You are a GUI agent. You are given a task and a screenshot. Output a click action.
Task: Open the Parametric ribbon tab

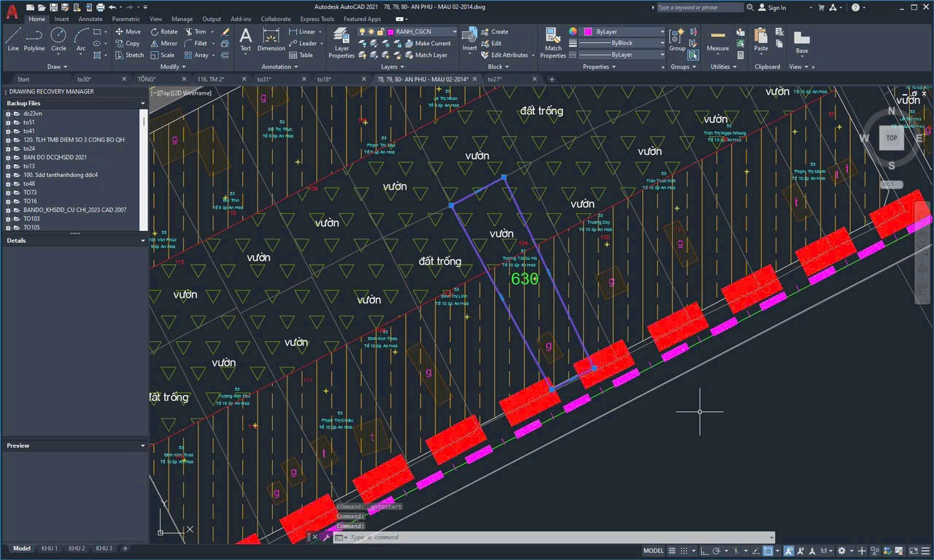pos(126,19)
